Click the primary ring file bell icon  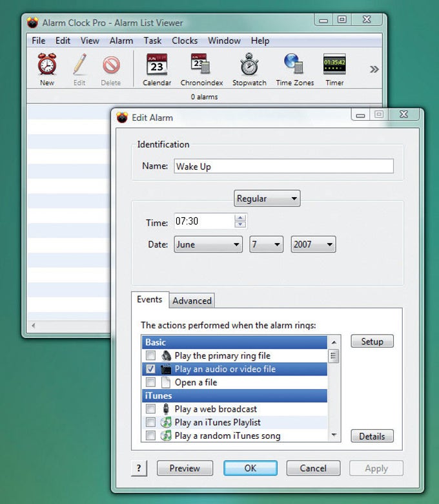tap(166, 356)
